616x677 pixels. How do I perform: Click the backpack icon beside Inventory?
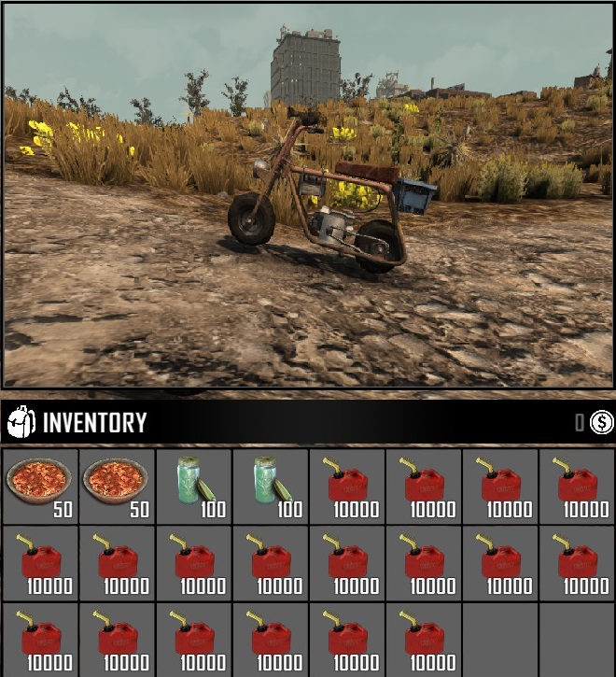(21, 422)
